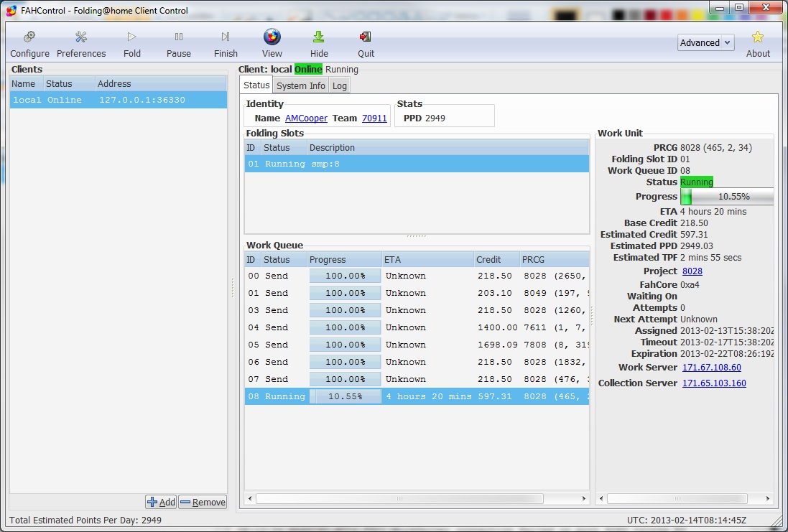Viewport: 788px width, 532px height.
Task: Click the Estimated TPF 2 mins 55 secs value
Action: click(710, 258)
